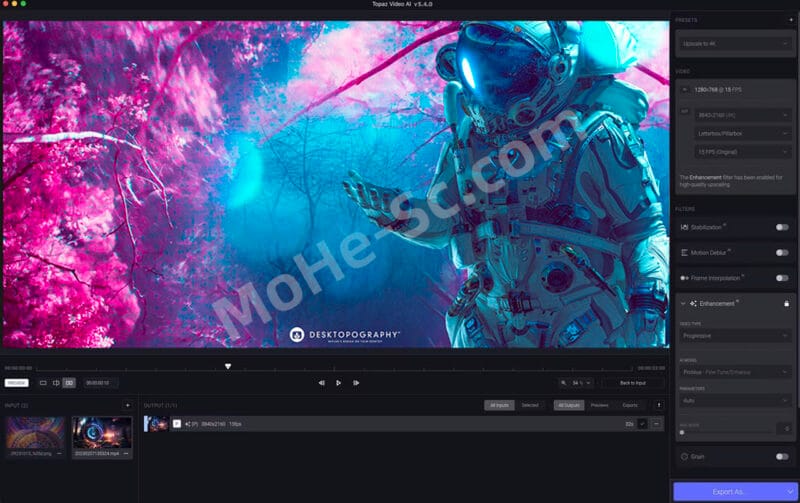Open the Upscale to 4K preset dropdown
800x503 pixels.
tap(735, 44)
